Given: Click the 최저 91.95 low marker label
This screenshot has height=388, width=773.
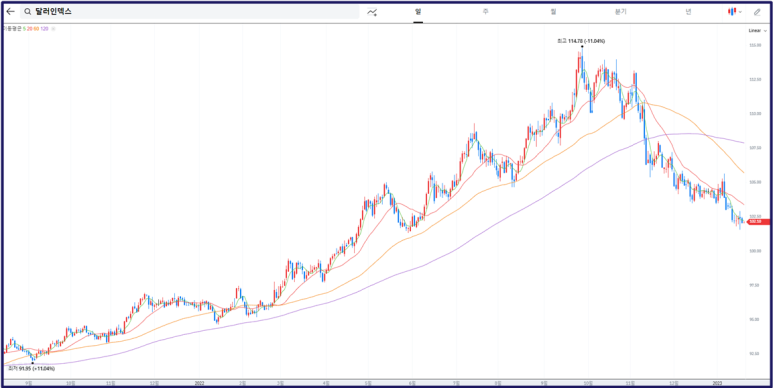Looking at the screenshot, I should 32,368.
